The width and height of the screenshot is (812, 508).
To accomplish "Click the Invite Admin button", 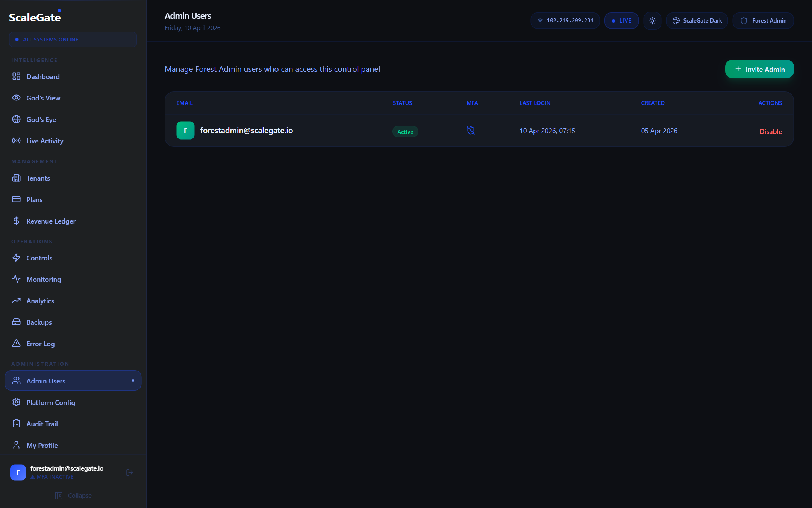I will [759, 69].
